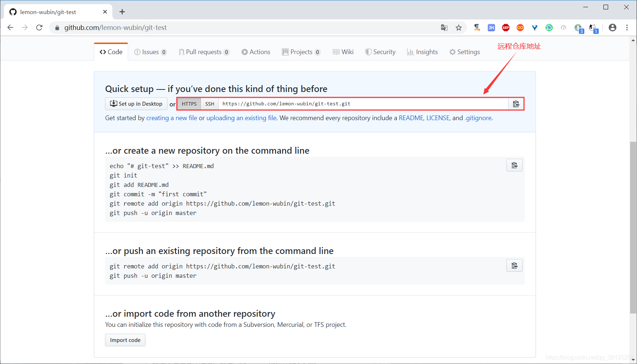The height and width of the screenshot is (364, 637).
Task: Click the green circular extension icon
Action: (549, 28)
